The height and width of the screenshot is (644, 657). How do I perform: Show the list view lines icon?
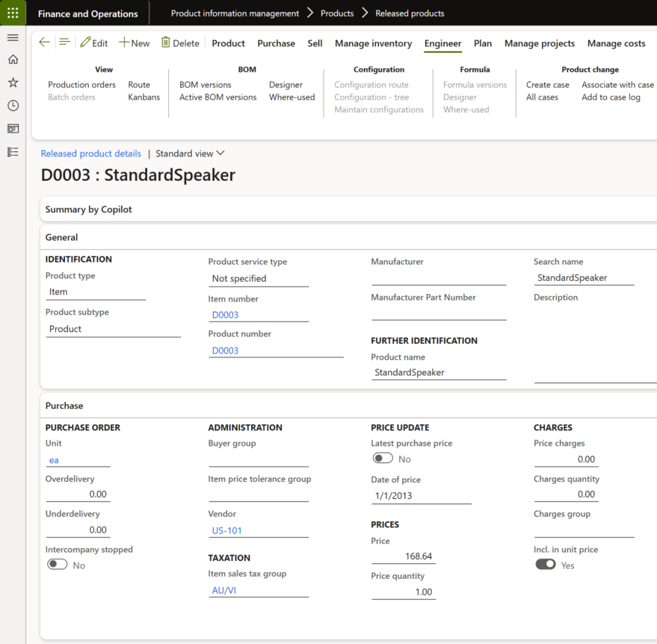(x=64, y=42)
